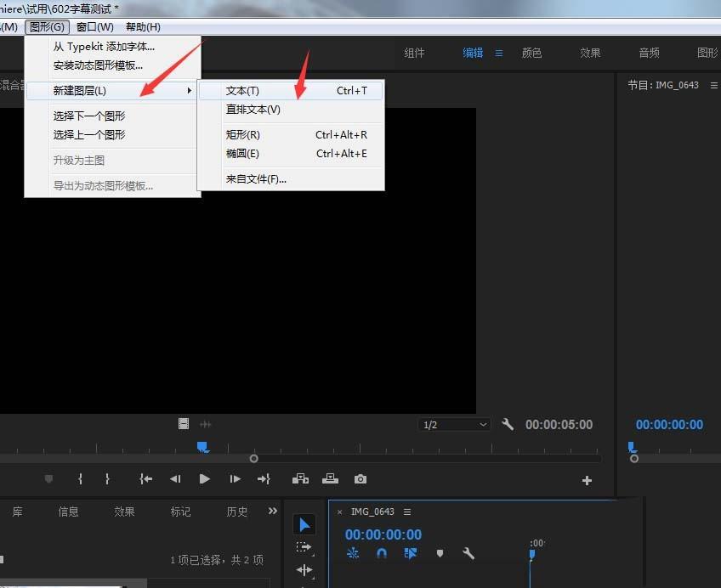Choose 文本 from the submenu
The height and width of the screenshot is (588, 721).
click(242, 90)
